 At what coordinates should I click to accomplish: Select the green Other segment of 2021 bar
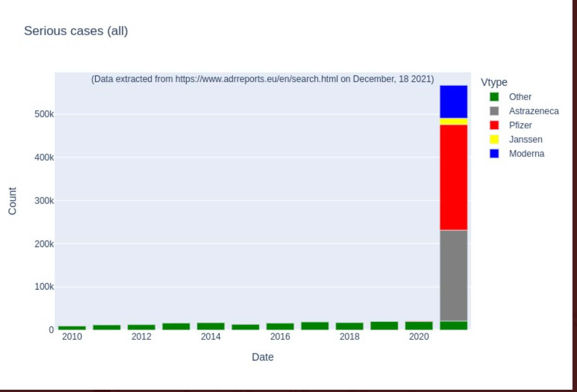click(454, 326)
